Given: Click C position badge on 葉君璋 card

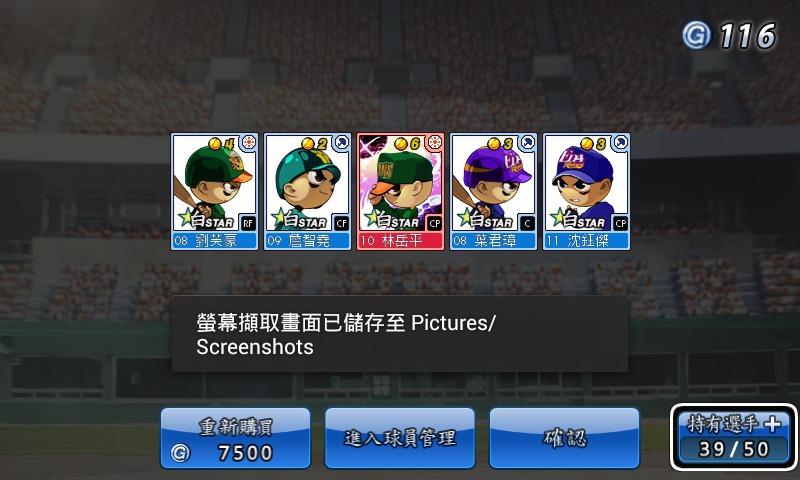Looking at the screenshot, I should click(x=528, y=223).
